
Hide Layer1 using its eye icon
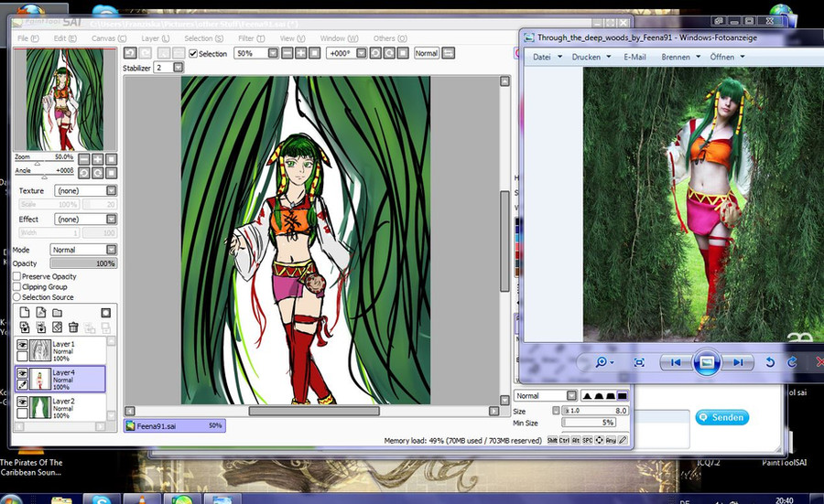(x=22, y=345)
